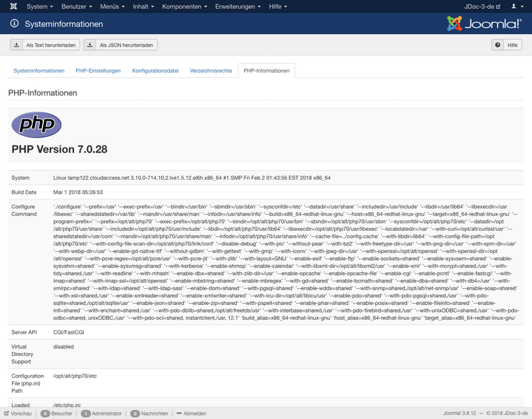Click the Systeminformationen page title

point(64,24)
